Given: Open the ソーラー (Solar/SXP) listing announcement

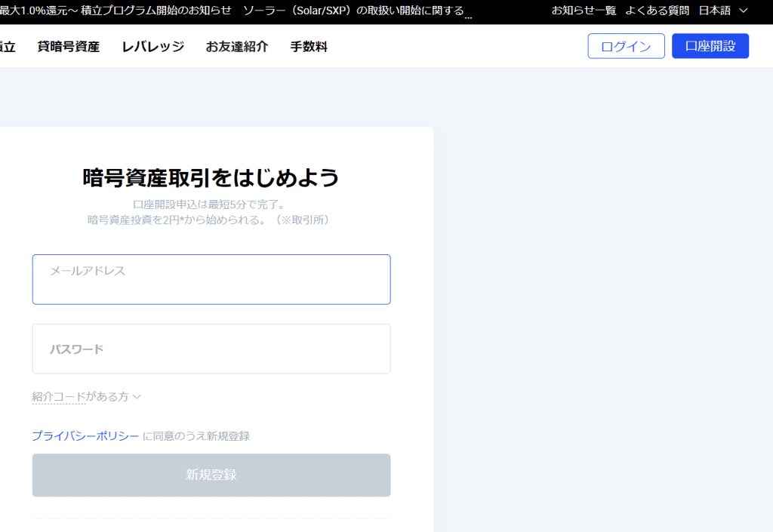Looking at the screenshot, I should [353, 11].
